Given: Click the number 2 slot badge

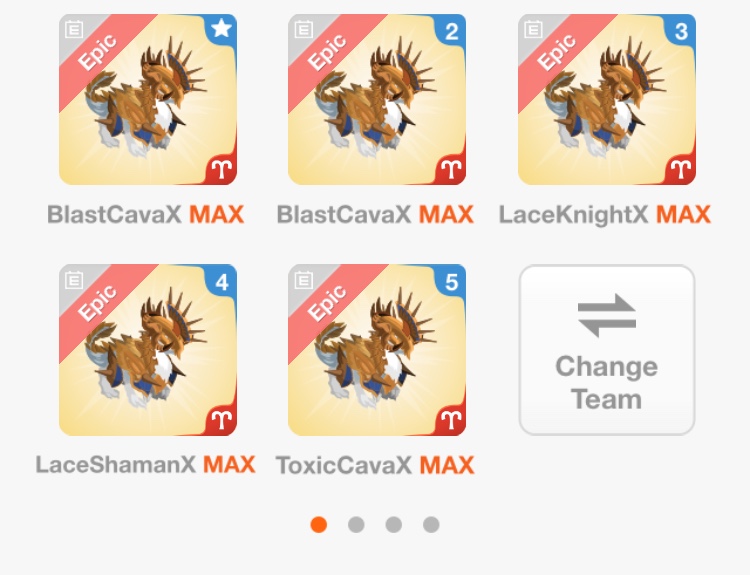Looking at the screenshot, I should pos(451,31).
